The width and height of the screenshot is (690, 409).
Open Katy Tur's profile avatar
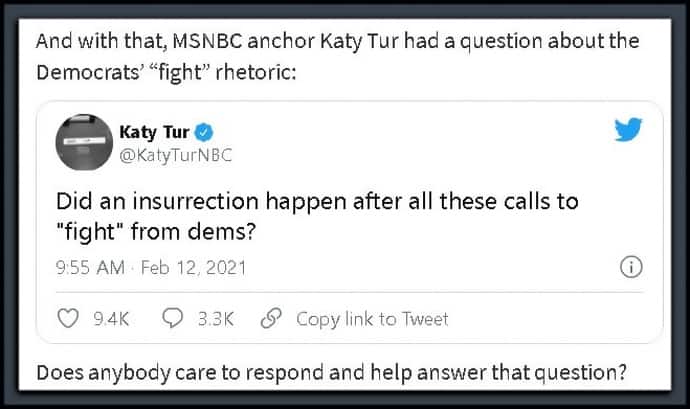[x=84, y=142]
